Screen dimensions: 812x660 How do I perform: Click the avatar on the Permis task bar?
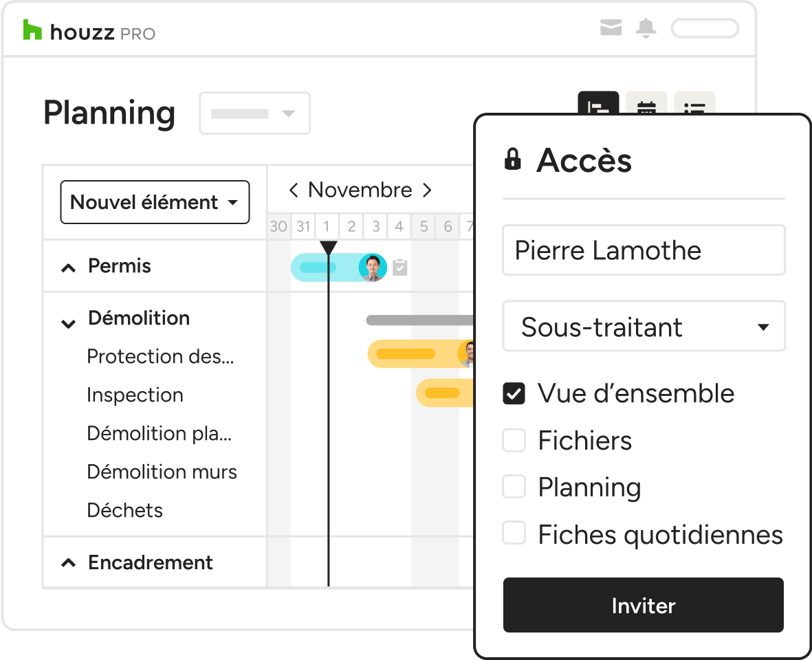(373, 267)
